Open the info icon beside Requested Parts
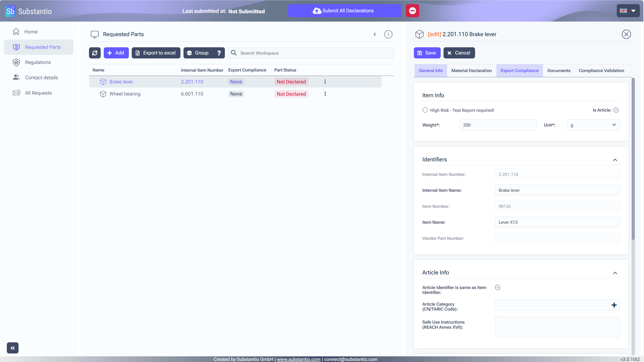The width and height of the screenshot is (644, 362). click(x=388, y=34)
